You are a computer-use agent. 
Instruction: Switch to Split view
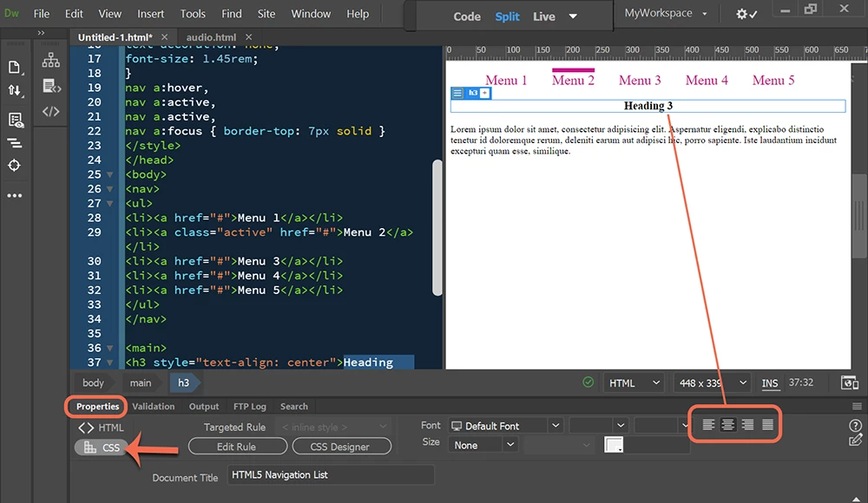click(x=507, y=16)
